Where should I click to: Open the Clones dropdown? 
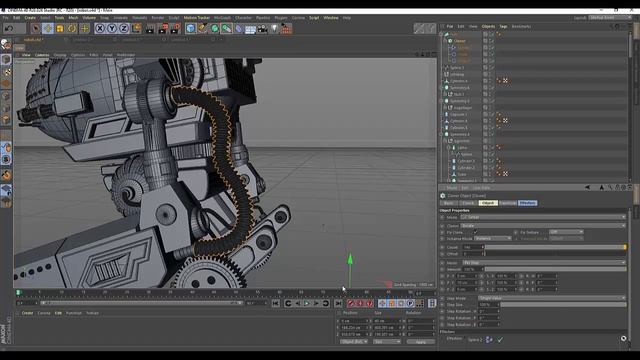pos(543,225)
